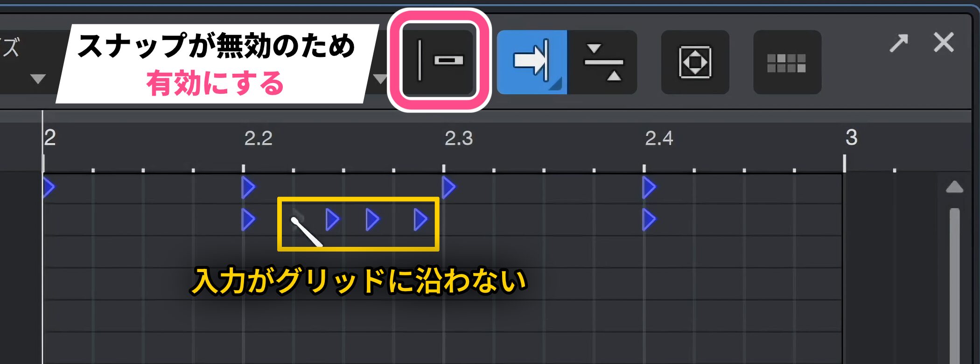Viewport: 980px width, 364px height.
Task: Select top-row drum note at bar 2.4
Action: point(649,188)
